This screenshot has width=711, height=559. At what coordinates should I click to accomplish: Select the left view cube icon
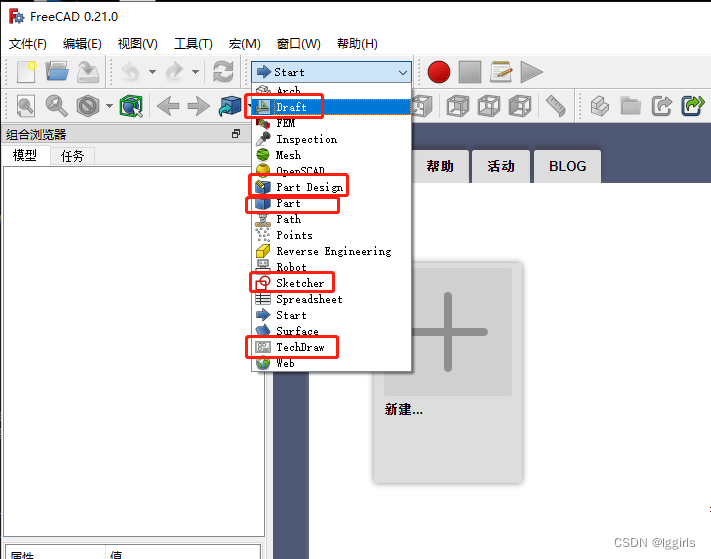[520, 106]
